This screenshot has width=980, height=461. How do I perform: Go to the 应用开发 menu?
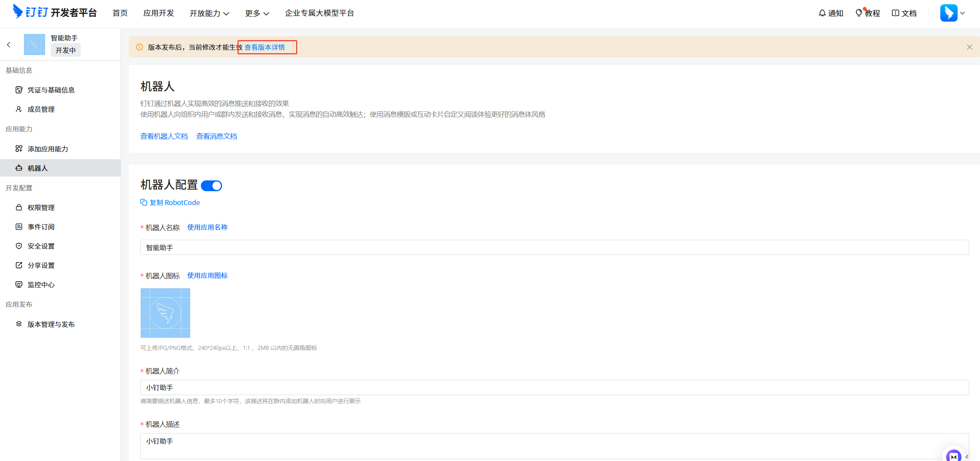click(158, 13)
